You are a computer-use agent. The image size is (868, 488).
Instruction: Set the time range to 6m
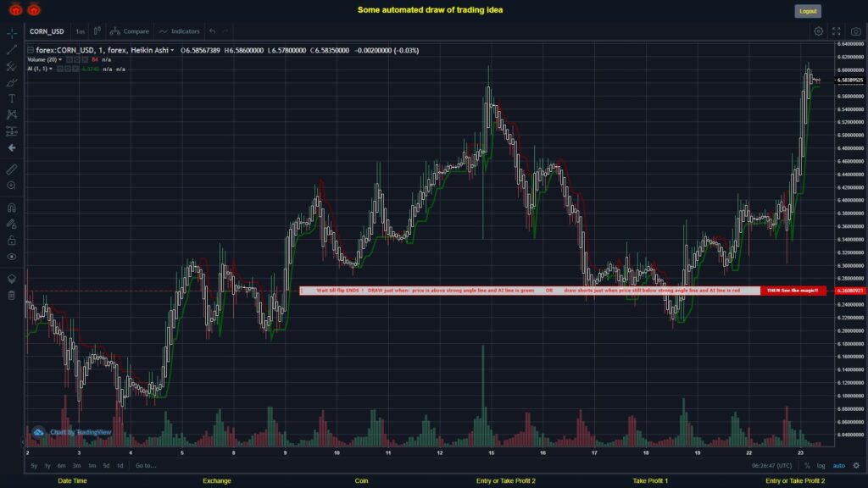click(61, 466)
